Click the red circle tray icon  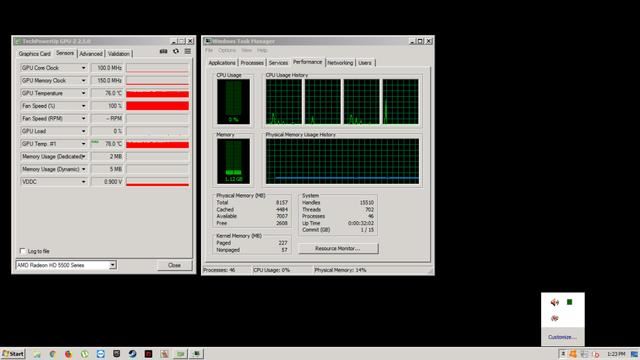(596, 354)
